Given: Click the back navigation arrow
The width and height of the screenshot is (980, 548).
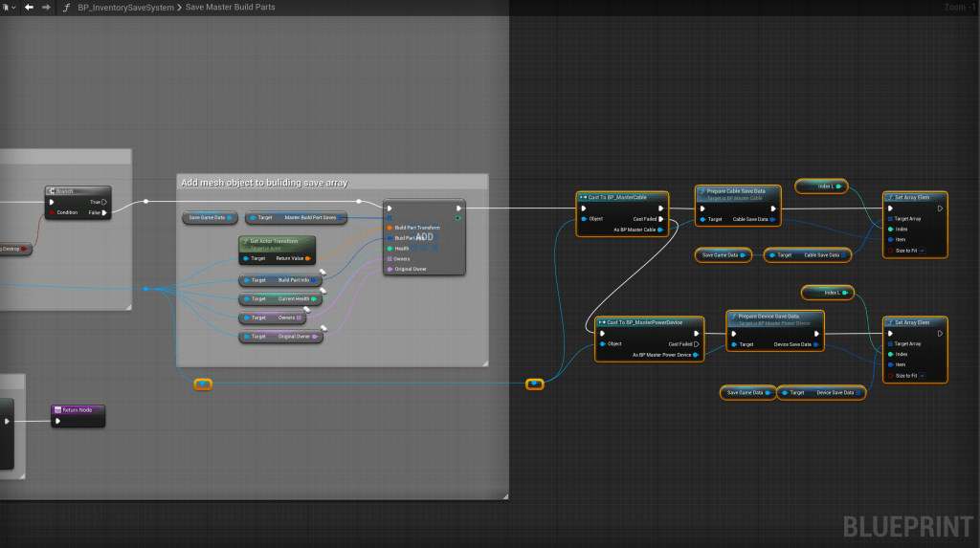Looking at the screenshot, I should point(30,7).
